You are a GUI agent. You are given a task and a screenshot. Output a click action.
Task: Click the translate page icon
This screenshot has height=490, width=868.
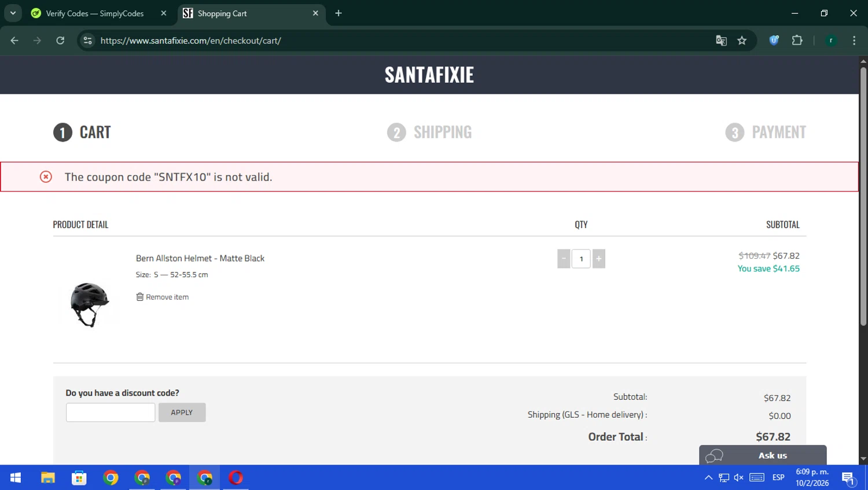[x=721, y=40]
